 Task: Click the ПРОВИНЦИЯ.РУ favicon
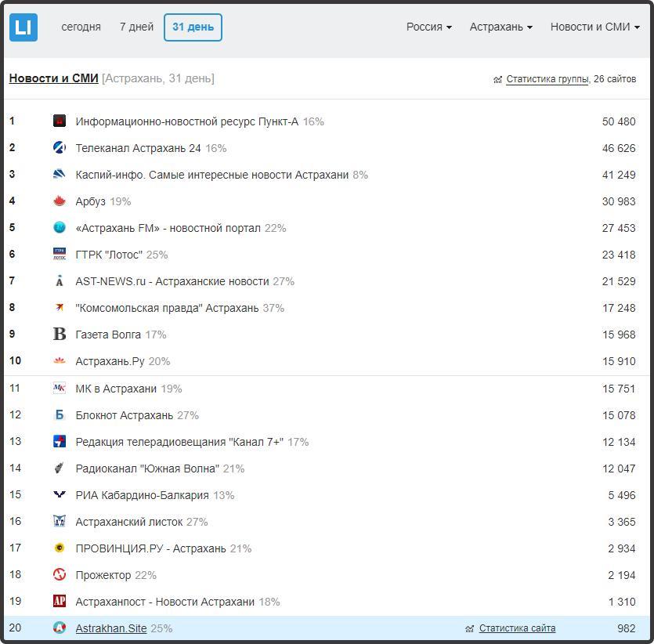click(60, 548)
